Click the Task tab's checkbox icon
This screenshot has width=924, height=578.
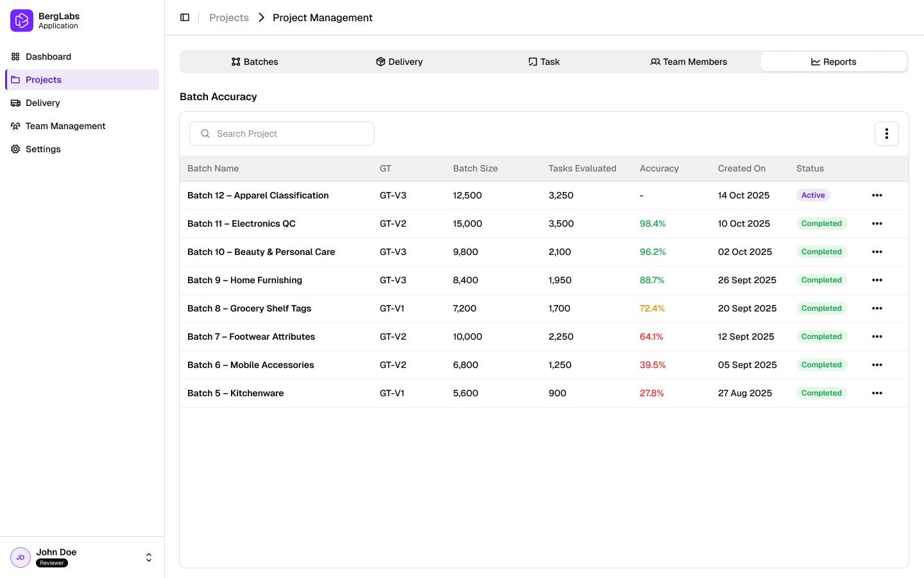[x=532, y=61]
